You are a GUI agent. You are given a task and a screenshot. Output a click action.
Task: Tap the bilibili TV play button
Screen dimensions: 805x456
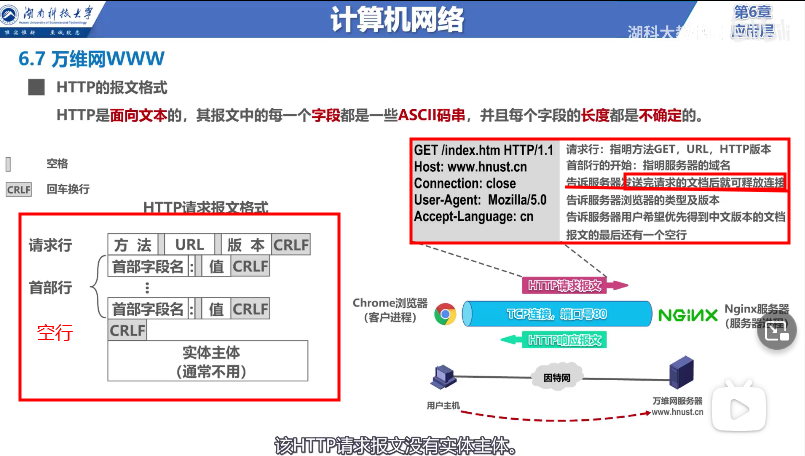tap(739, 408)
